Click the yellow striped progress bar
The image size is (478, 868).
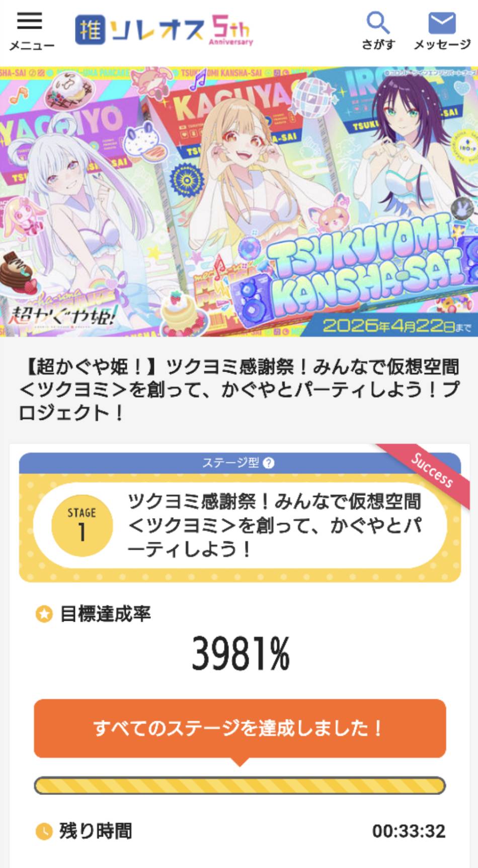click(x=240, y=785)
